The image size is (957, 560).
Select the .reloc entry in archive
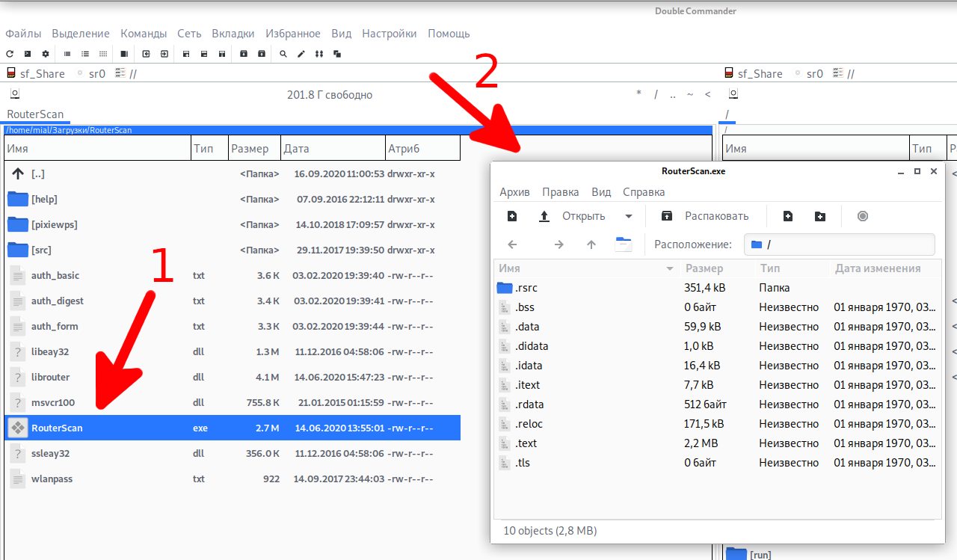[x=718, y=424]
